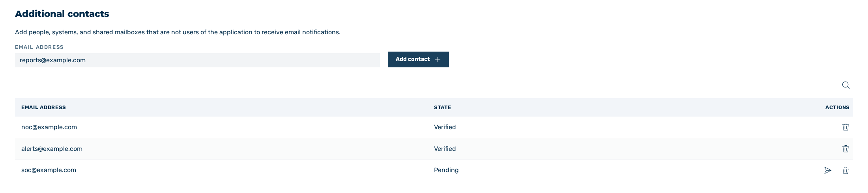Click the Email Address label above input

(x=39, y=47)
